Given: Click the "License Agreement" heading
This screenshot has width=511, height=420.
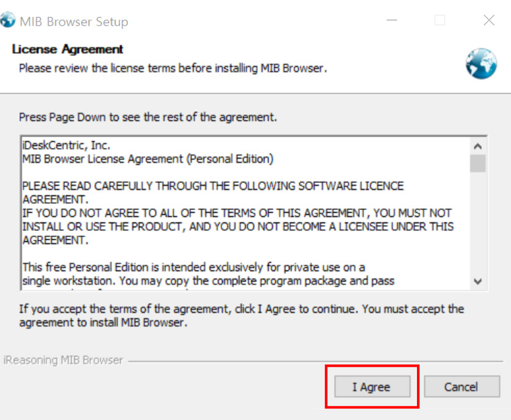Looking at the screenshot, I should (x=67, y=50).
